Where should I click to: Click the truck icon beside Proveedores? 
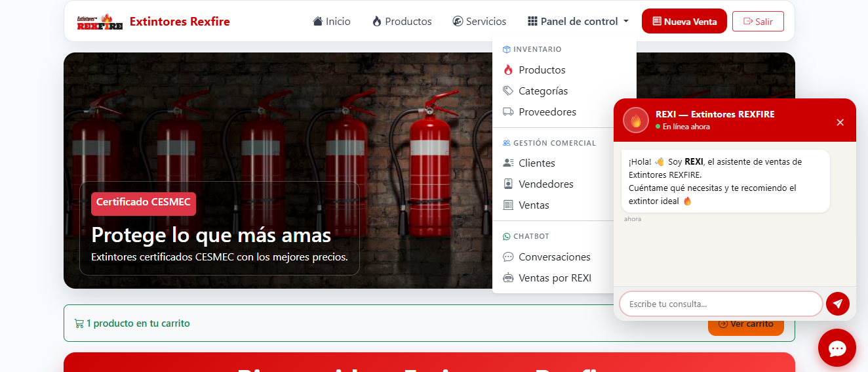point(508,112)
